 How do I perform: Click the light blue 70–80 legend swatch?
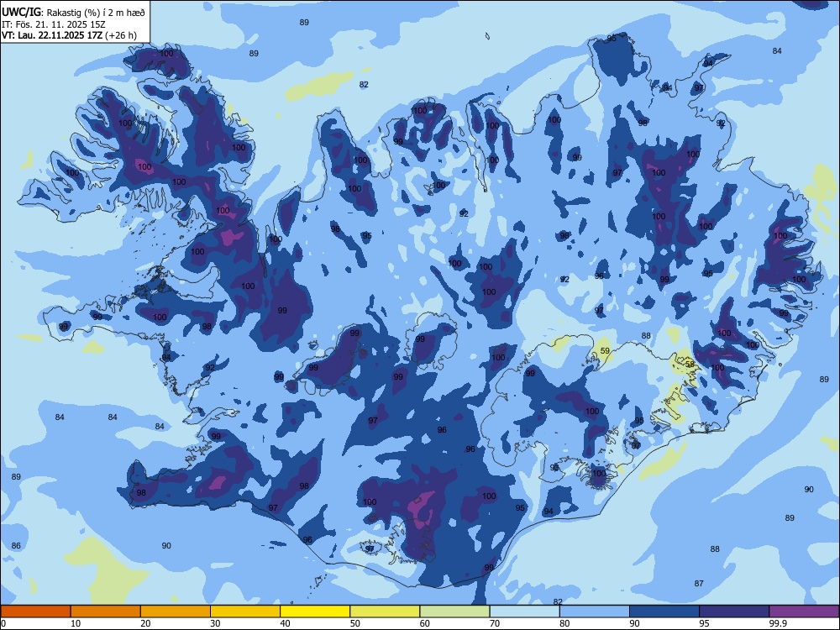(x=524, y=612)
